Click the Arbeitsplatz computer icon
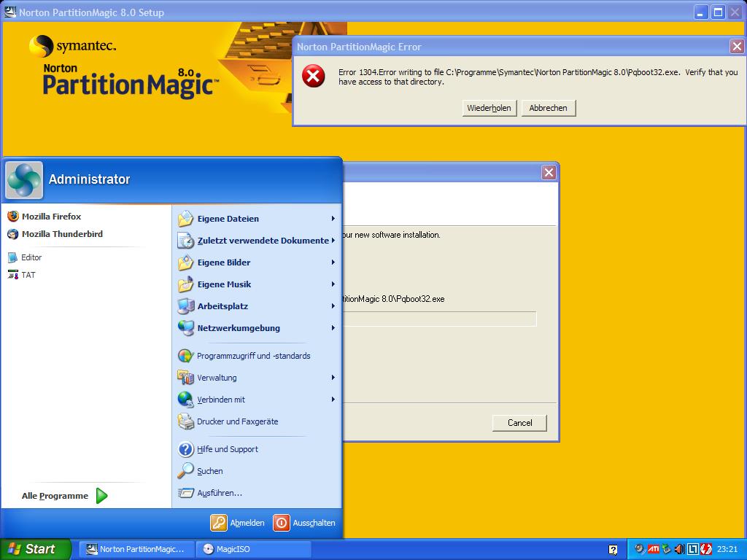Image resolution: width=747 pixels, height=560 pixels. coord(185,306)
